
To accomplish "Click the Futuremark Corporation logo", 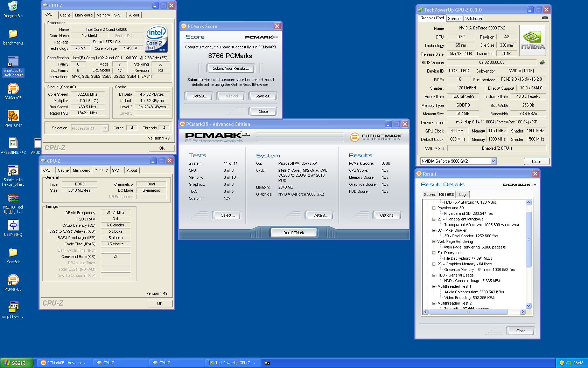I will pyautogui.click(x=376, y=137).
